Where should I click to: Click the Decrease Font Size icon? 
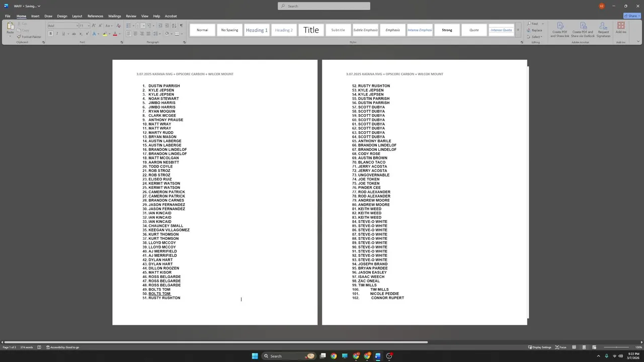click(x=100, y=26)
